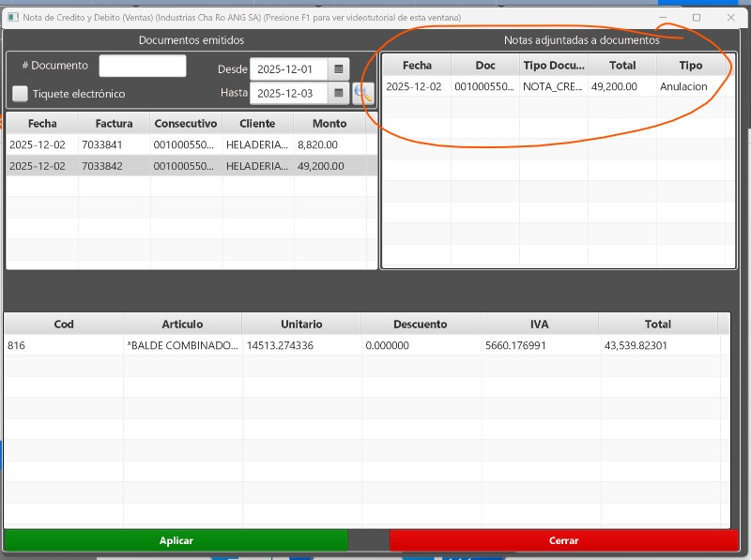
Task: Click the Hasta date field 2025-12-03
Action: coord(289,94)
